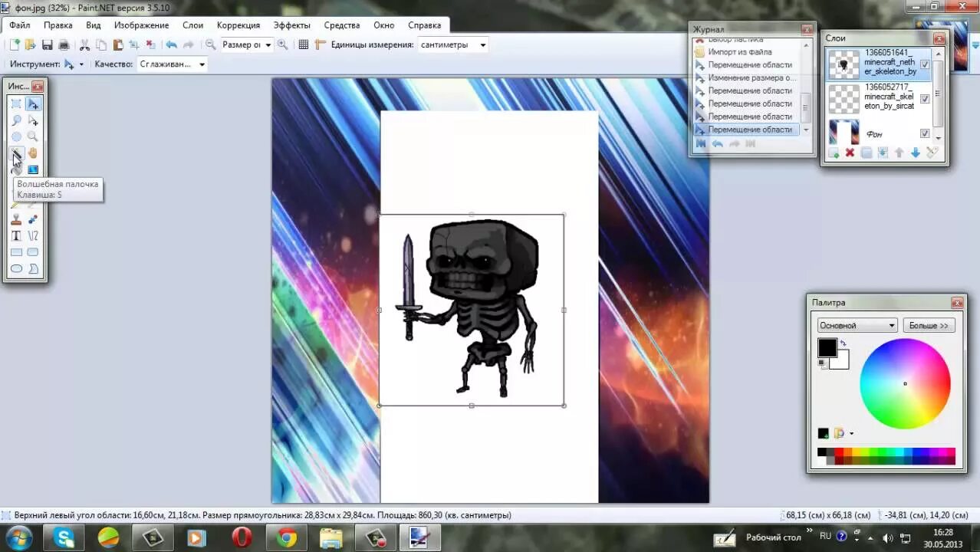
Task: Open the Эффекты menu
Action: point(292,25)
